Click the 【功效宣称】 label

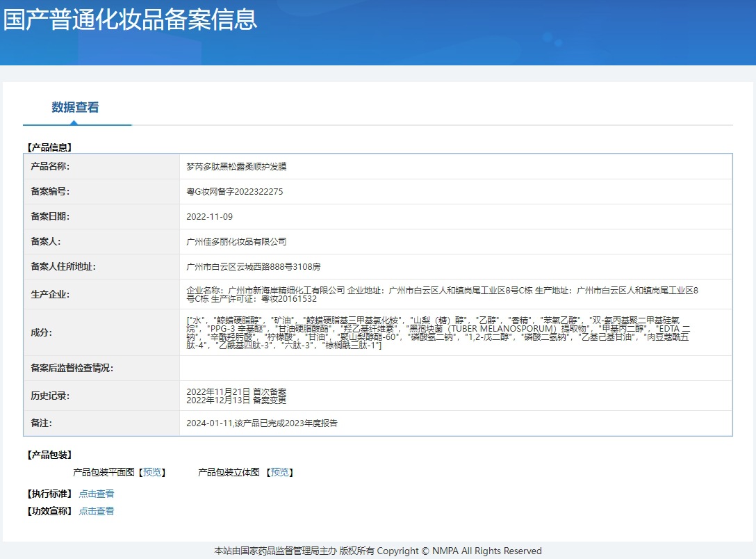[49, 511]
